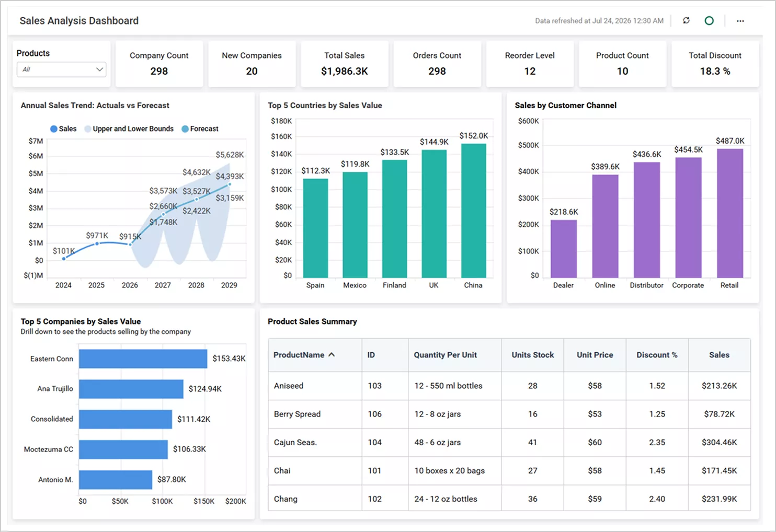Drill down on the Moctezuma CC bar
776x532 pixels.
123,449
